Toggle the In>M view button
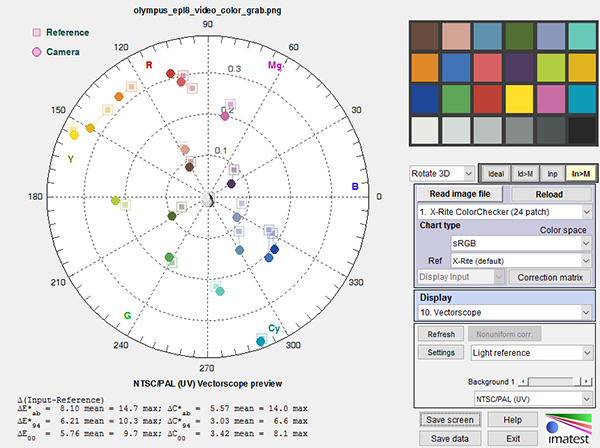Image resolution: width=600 pixels, height=448 pixels. (580, 174)
